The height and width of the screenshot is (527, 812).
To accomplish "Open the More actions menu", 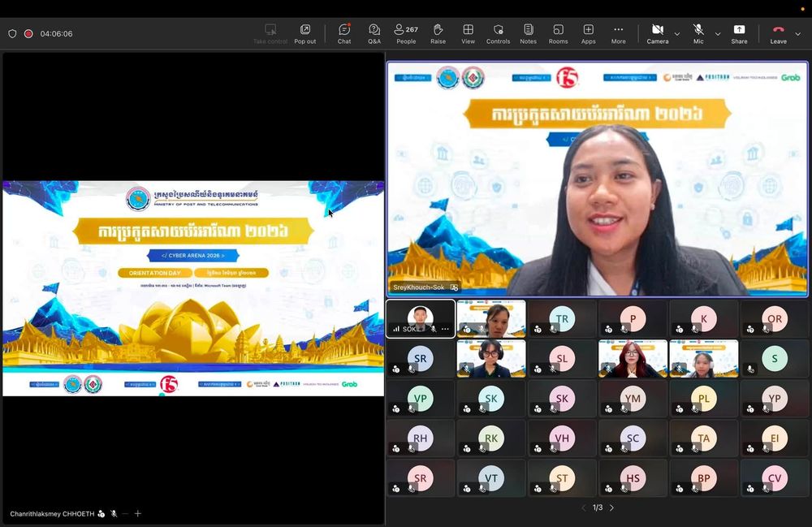I will pyautogui.click(x=618, y=33).
